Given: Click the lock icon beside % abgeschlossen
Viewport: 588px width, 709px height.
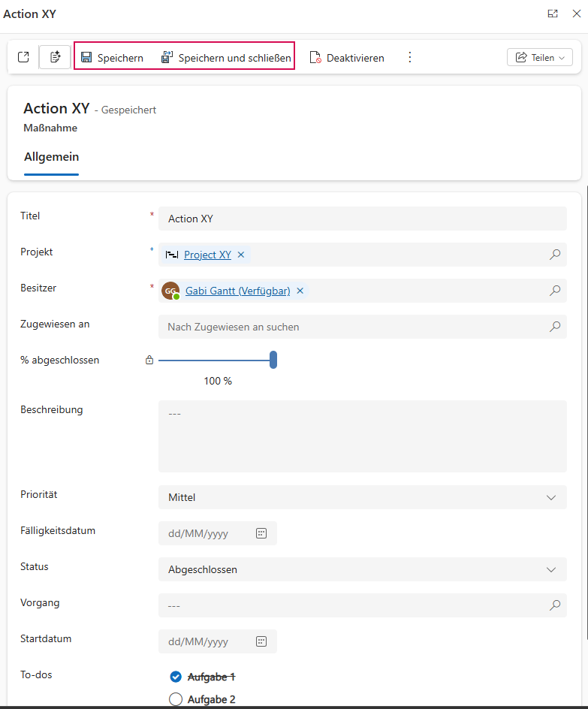Looking at the screenshot, I should coord(149,360).
